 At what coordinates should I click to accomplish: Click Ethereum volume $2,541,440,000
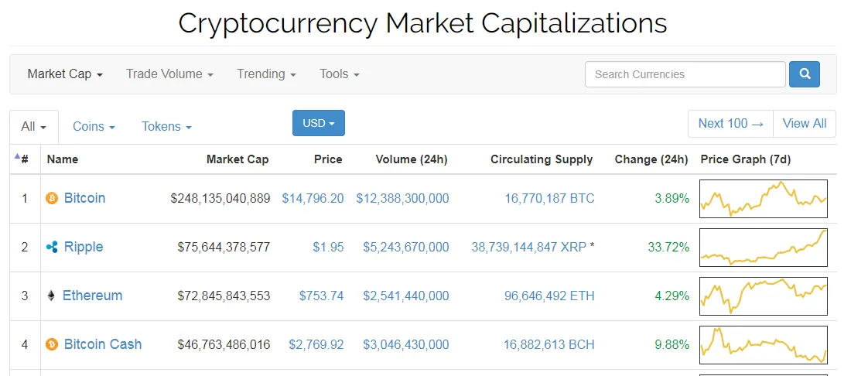tap(406, 296)
